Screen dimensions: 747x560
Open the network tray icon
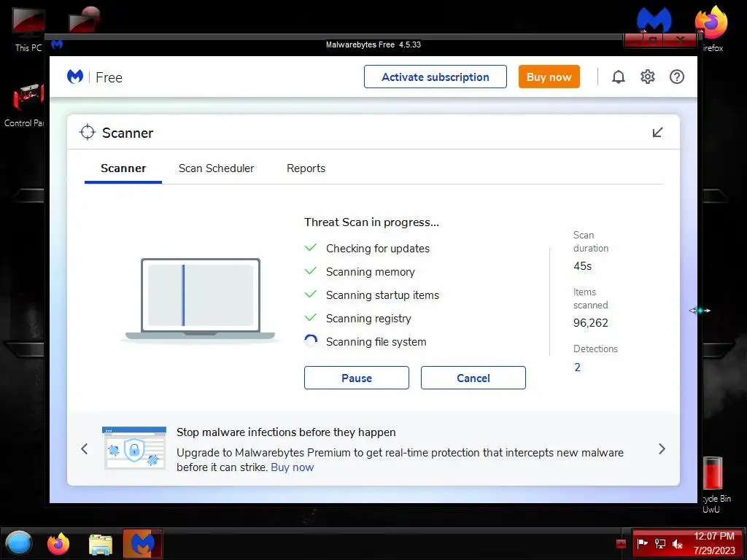(659, 543)
